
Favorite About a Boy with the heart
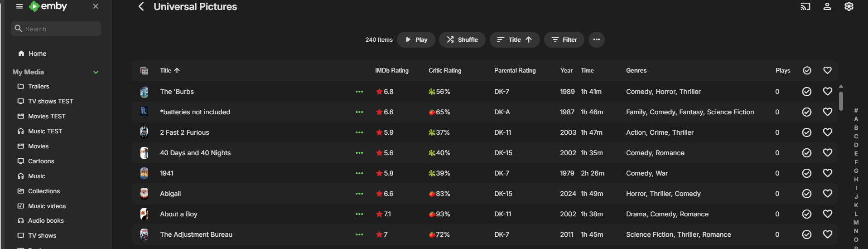(827, 214)
